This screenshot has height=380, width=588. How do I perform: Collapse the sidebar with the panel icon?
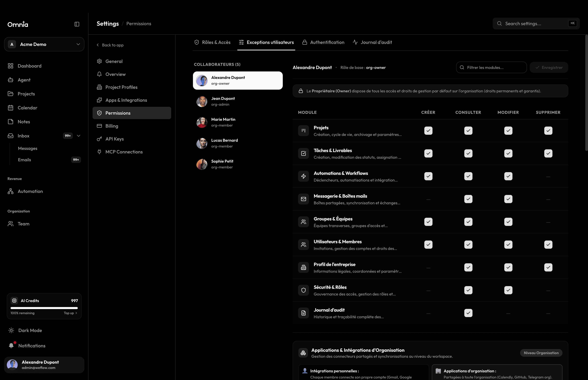pos(77,24)
